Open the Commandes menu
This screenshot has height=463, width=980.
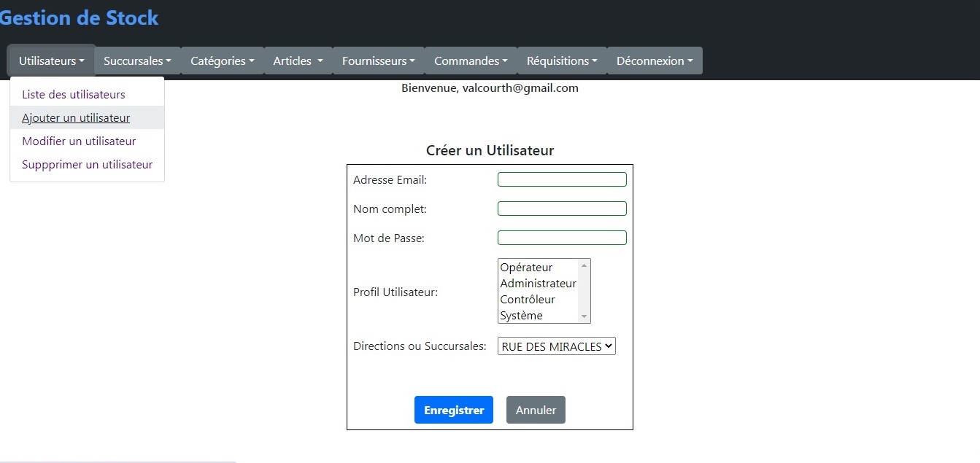point(471,61)
